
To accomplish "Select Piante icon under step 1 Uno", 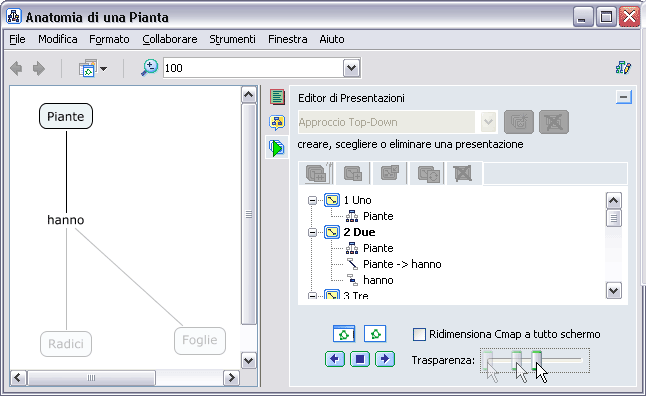I will point(352,216).
